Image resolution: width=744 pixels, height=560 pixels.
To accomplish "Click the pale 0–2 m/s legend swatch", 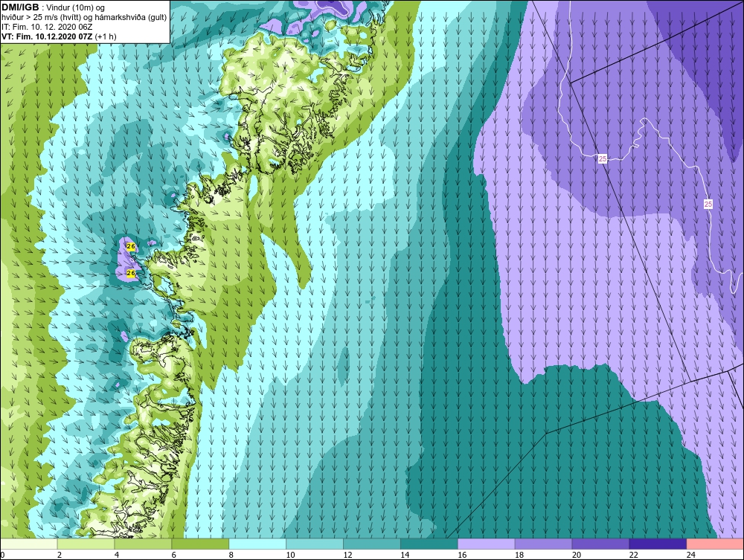I will 29,544.
